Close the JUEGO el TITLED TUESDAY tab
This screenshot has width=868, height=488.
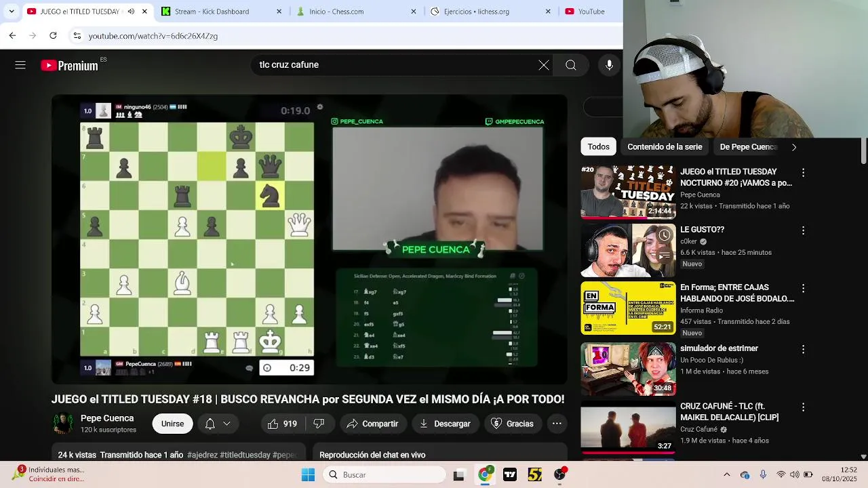click(144, 12)
